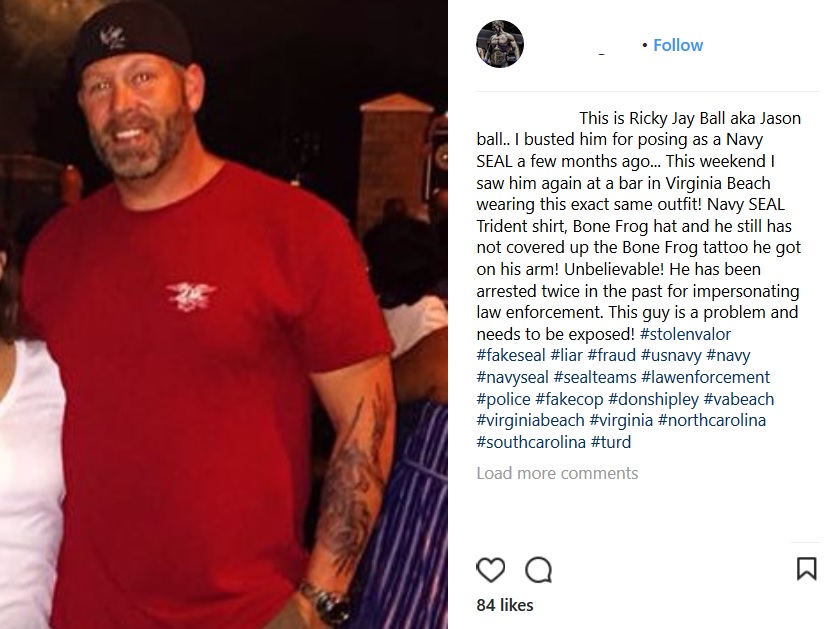The width and height of the screenshot is (831, 629).
Task: Open the poster's profile picture avatar
Action: tap(500, 44)
